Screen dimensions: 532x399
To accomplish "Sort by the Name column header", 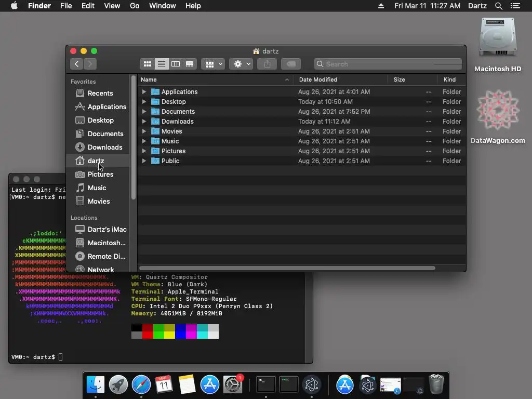I will pos(216,79).
